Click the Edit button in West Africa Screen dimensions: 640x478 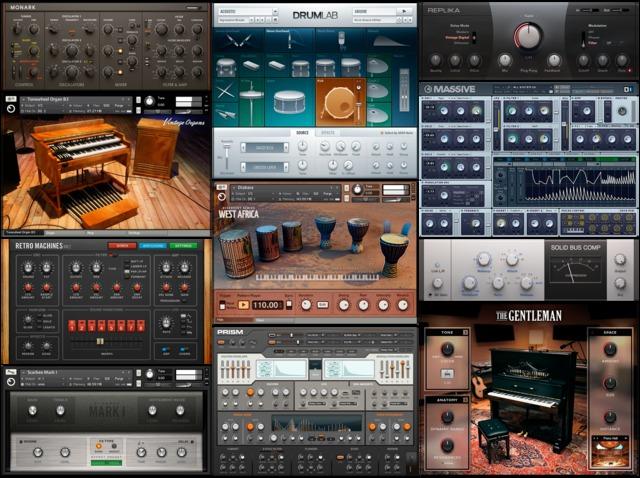point(323,305)
